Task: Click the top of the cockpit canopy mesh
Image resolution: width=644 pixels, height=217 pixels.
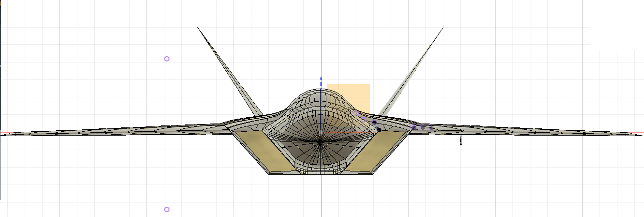Action: click(x=321, y=90)
